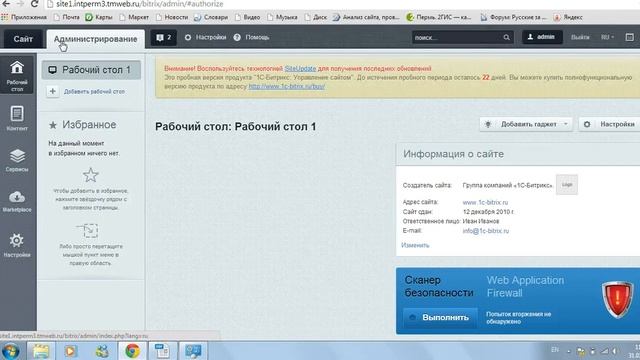Click the Выполнить security scanner button

pyautogui.click(x=440, y=318)
